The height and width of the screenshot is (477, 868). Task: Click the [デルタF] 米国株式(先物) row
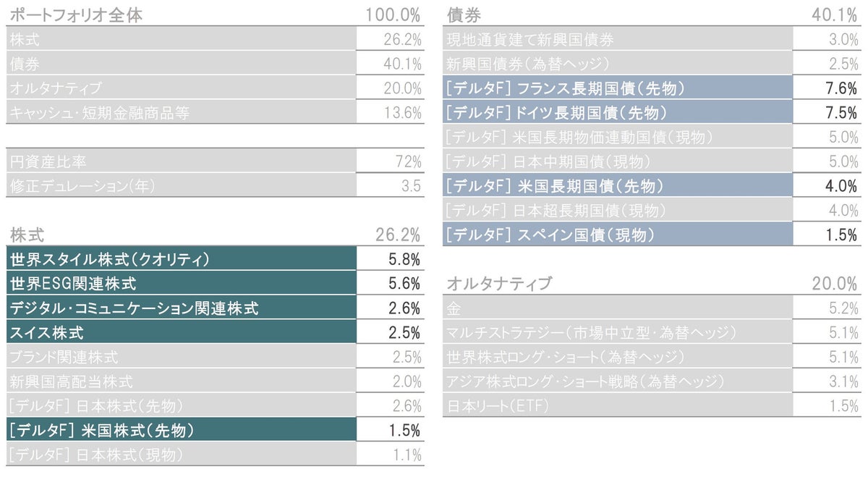pyautogui.click(x=102, y=430)
